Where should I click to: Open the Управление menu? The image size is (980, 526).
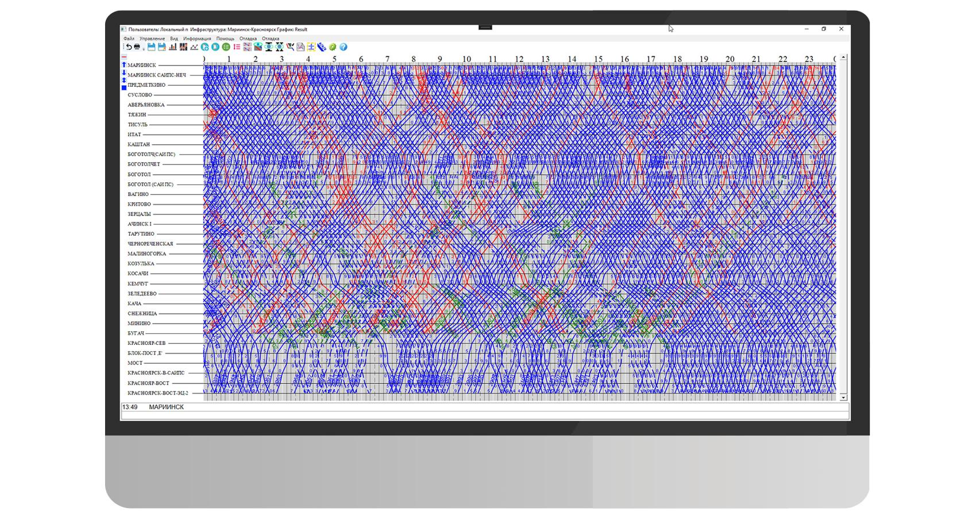click(152, 39)
